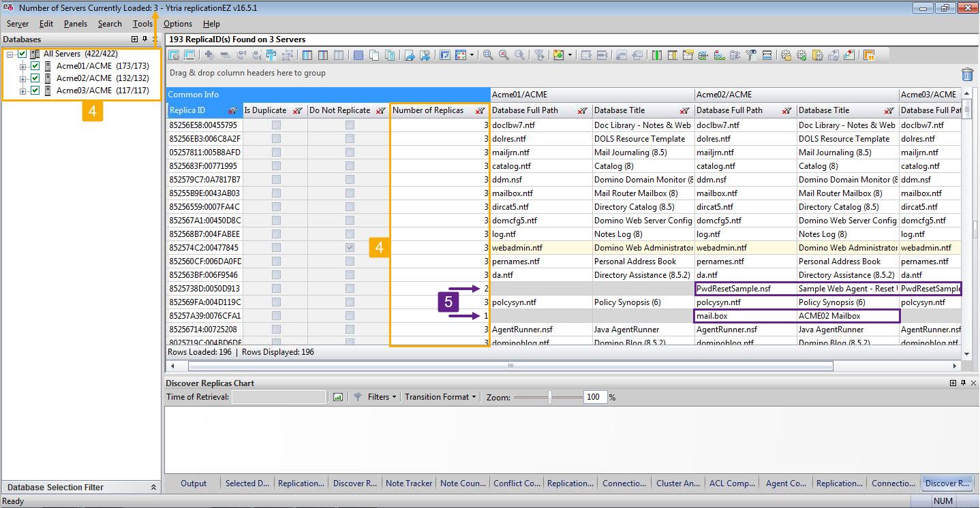Click the funnel filter icon in toolbar
The height and width of the screenshot is (508, 980).
pos(538,55)
